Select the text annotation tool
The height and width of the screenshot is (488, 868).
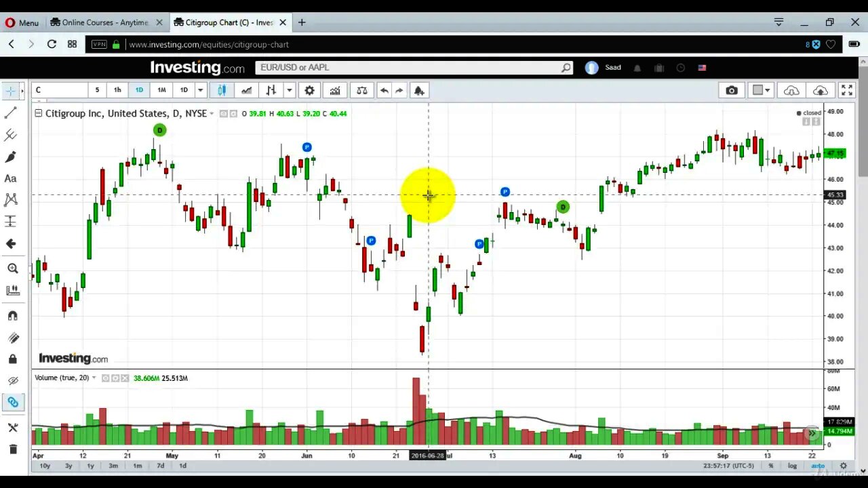tap(11, 179)
